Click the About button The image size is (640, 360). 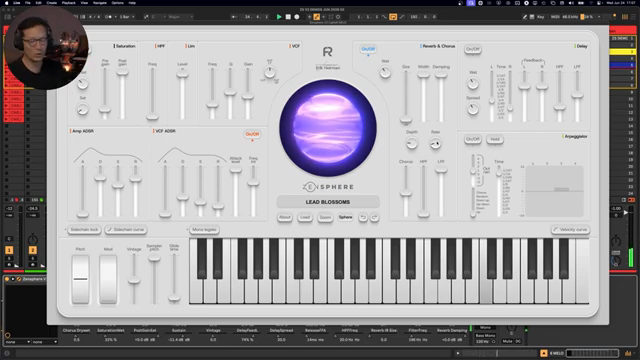[285, 218]
